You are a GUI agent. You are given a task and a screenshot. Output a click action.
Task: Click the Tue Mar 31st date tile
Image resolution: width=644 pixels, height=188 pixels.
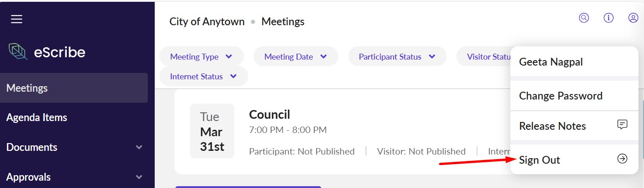[x=212, y=132]
